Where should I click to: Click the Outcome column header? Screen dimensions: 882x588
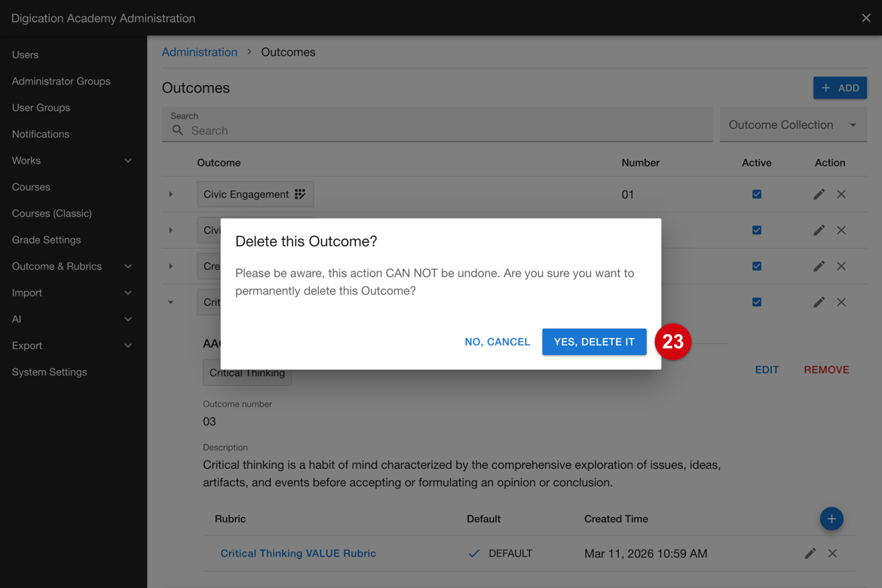tap(219, 163)
